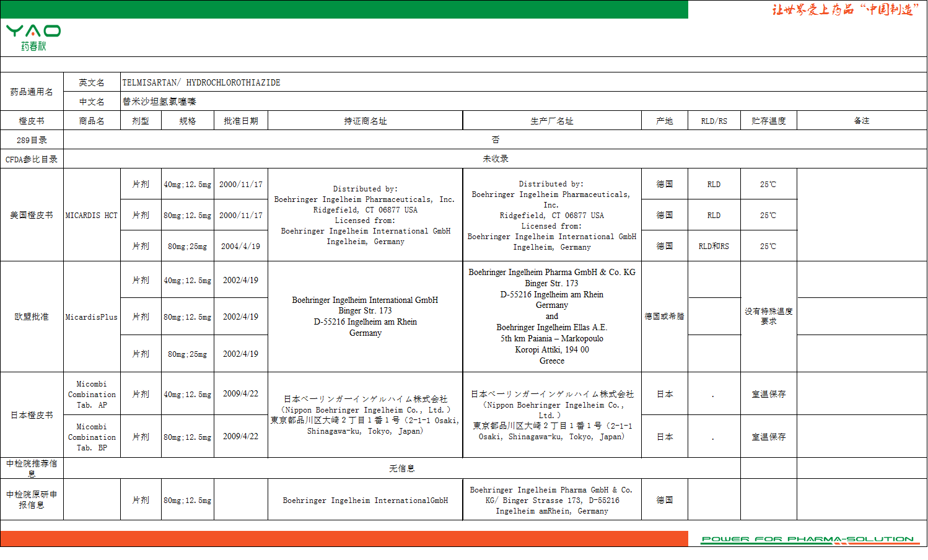The height and width of the screenshot is (560, 928).
Task: Select the "中文名" label cell
Action: click(x=92, y=102)
